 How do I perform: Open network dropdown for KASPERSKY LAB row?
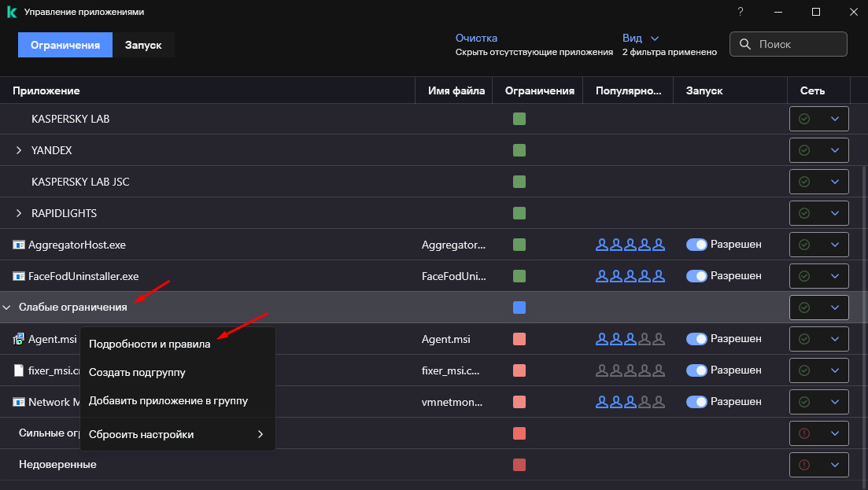[834, 119]
